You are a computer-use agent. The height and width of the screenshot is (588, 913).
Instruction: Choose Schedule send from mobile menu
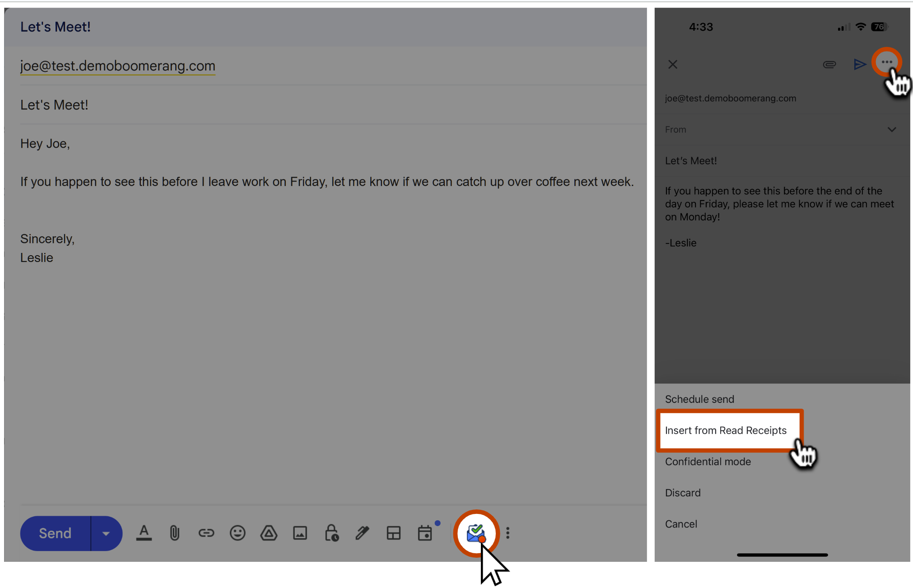pyautogui.click(x=699, y=399)
